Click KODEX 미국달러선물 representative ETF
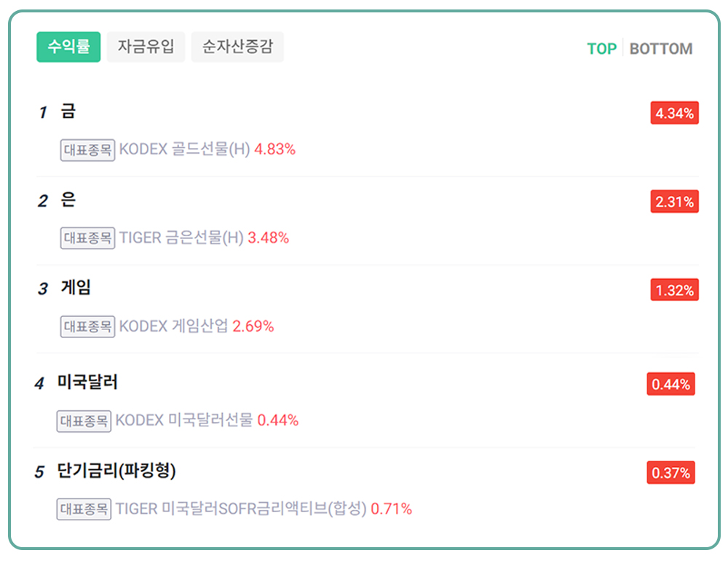 (x=184, y=420)
